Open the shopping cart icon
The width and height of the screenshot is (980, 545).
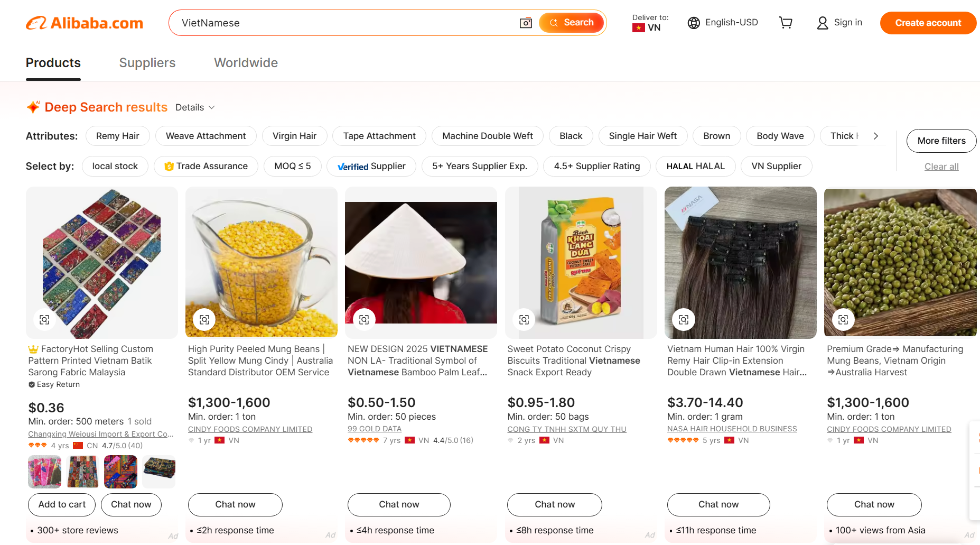786,23
